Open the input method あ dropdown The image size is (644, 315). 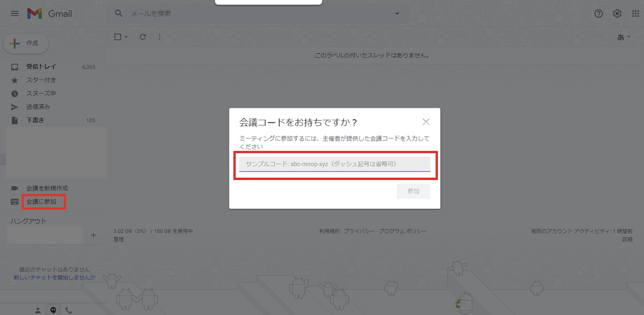click(624, 37)
